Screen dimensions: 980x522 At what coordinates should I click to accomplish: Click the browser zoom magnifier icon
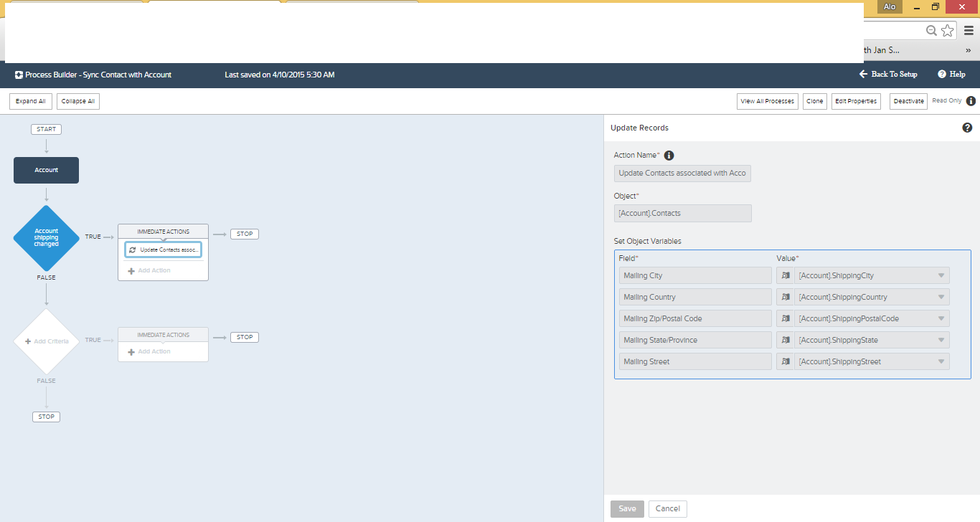[931, 30]
